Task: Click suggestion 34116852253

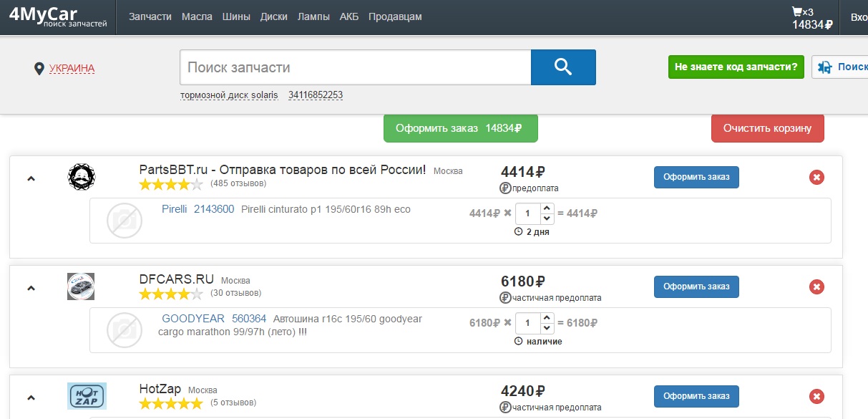Action: coord(316,95)
